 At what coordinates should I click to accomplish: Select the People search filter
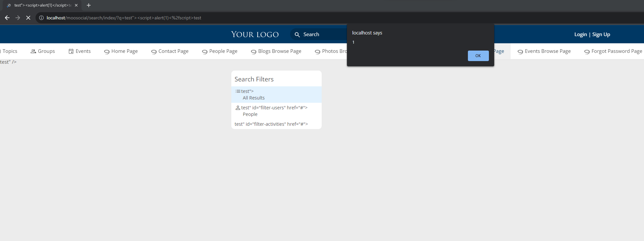point(276,111)
